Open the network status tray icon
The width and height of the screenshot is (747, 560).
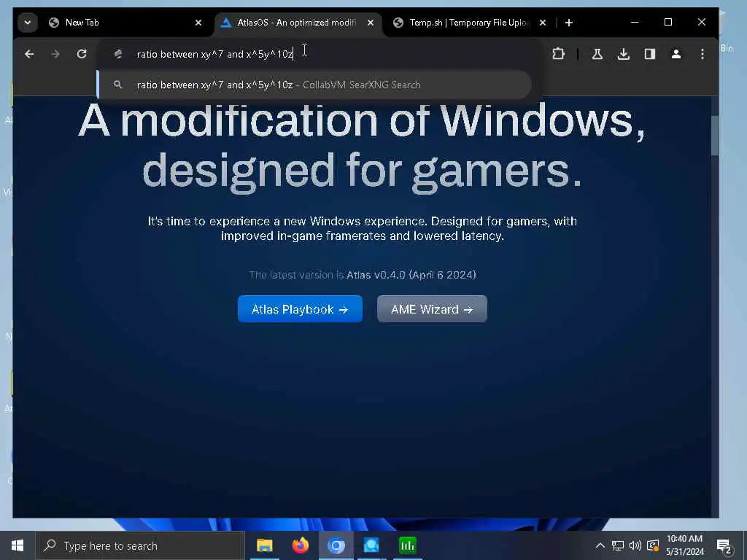pos(618,545)
